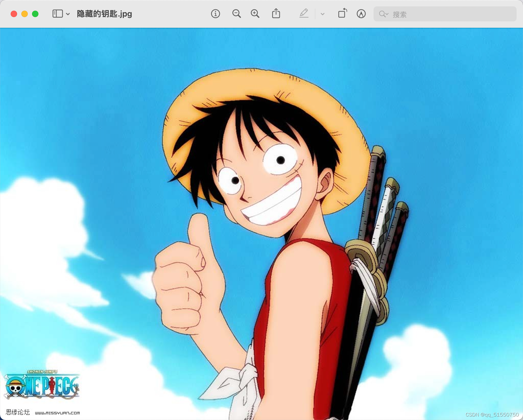Click the CSDN watermark text

click(492, 414)
